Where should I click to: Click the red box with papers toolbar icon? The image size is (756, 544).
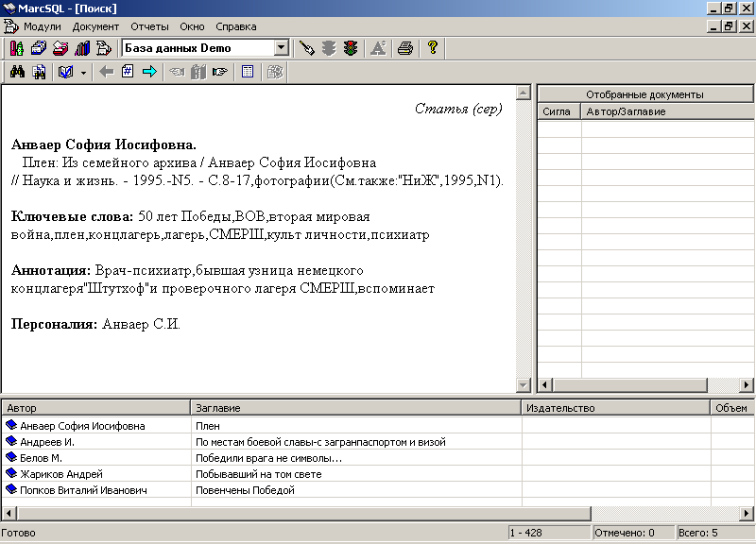click(60, 48)
